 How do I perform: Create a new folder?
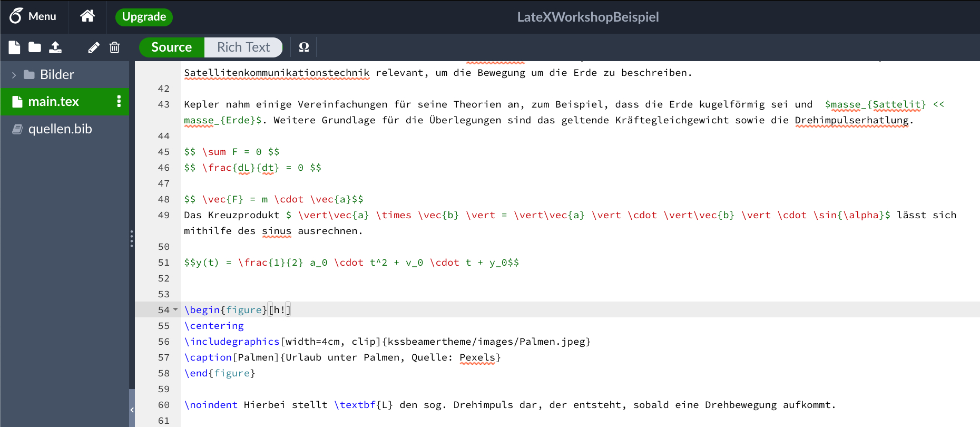click(35, 47)
